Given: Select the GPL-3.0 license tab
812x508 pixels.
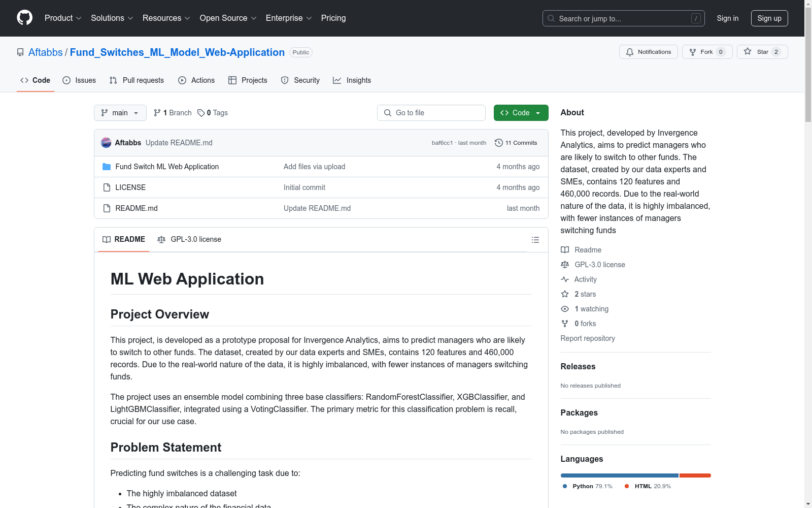Looking at the screenshot, I should 189,239.
